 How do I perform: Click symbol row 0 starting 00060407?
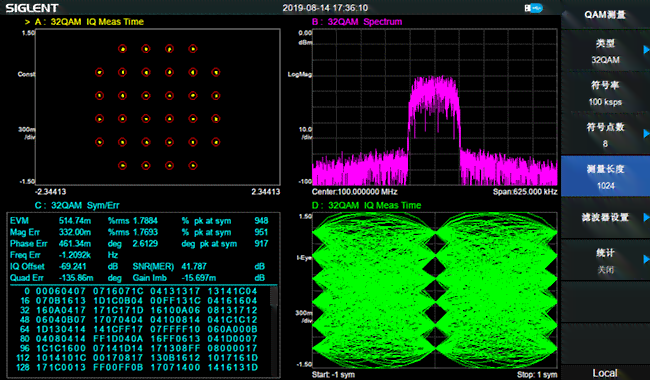tap(140, 291)
